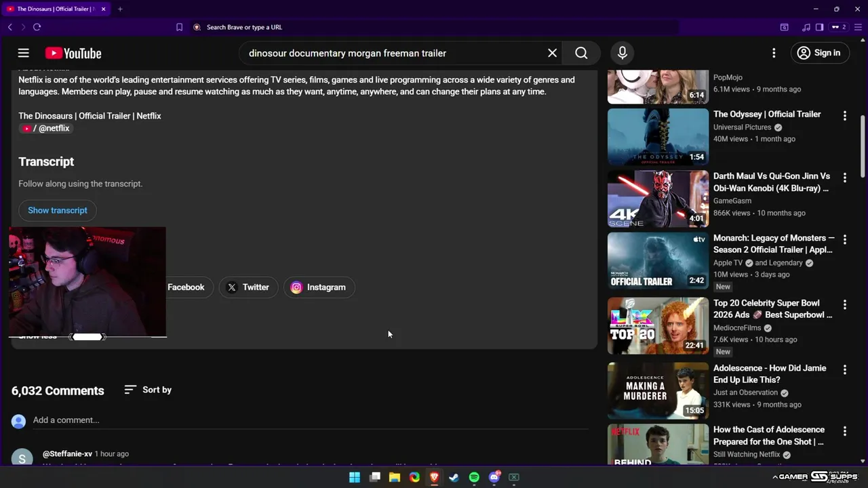This screenshot has width=868, height=488.
Task: Open MediocreFilms channel name
Action: tap(737, 327)
